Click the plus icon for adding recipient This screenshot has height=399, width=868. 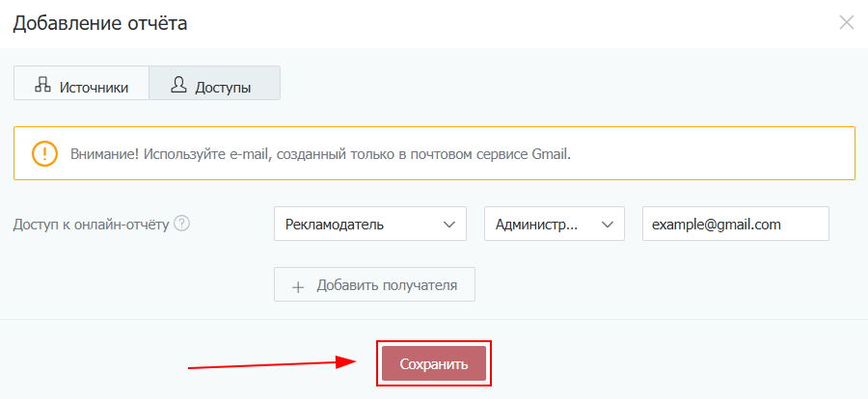pos(298,285)
